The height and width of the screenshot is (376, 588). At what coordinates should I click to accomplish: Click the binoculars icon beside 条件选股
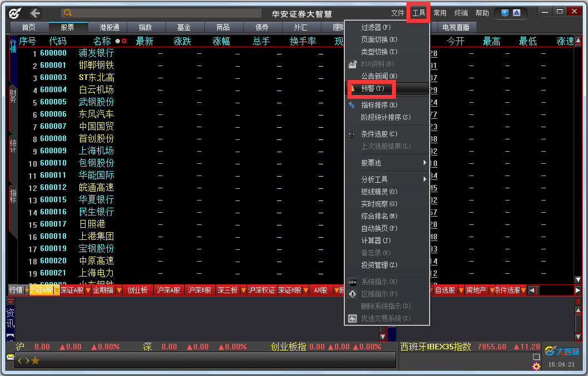(x=352, y=134)
